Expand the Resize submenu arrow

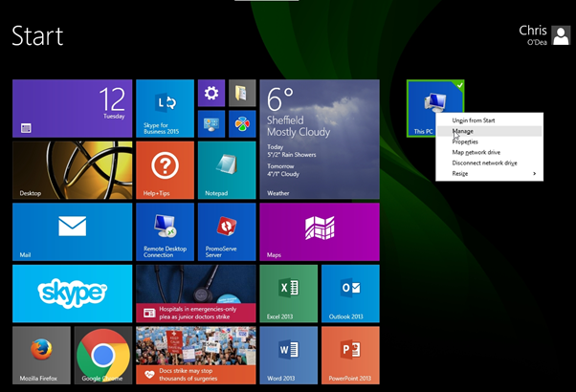535,174
